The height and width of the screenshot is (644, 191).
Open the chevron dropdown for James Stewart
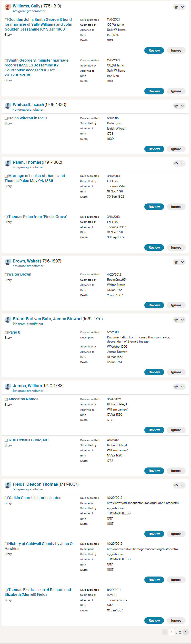coord(182,320)
